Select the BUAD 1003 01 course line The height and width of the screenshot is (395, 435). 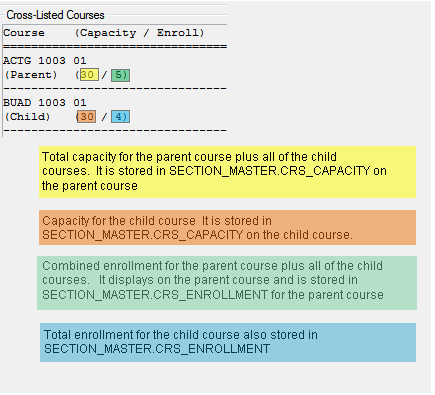tap(45, 103)
